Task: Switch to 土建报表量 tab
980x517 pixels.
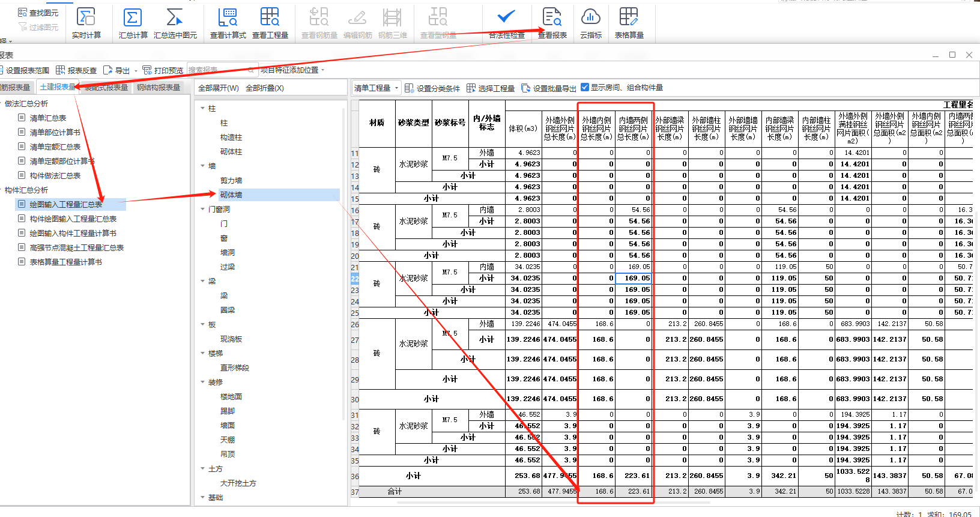Action: pyautogui.click(x=58, y=87)
